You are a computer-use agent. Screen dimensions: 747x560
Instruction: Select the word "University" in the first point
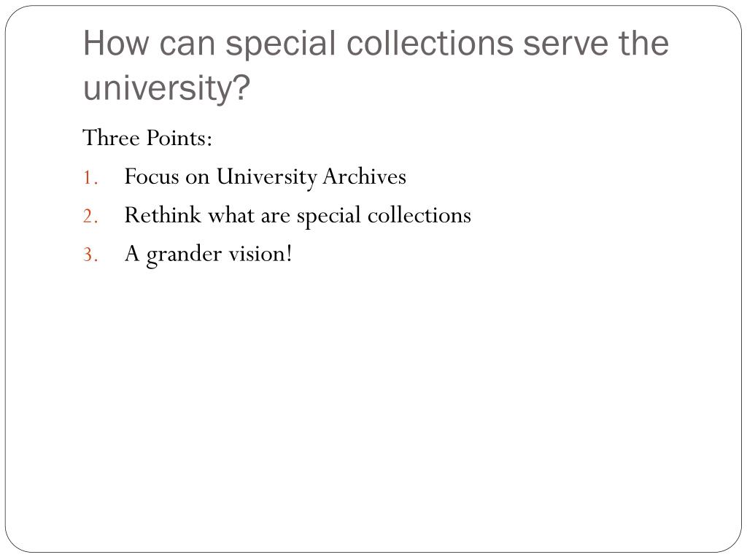[x=266, y=177]
